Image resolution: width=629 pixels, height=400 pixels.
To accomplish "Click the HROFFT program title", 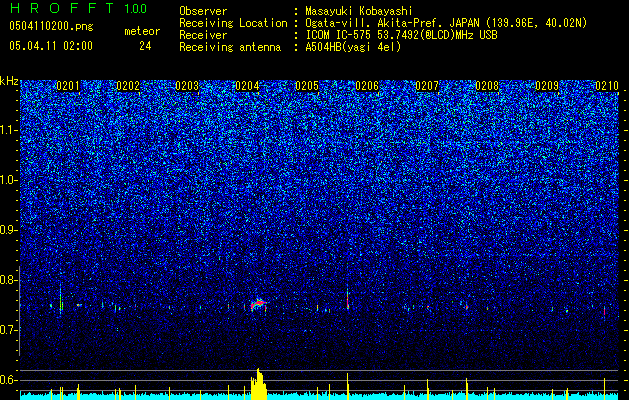I will point(62,8).
